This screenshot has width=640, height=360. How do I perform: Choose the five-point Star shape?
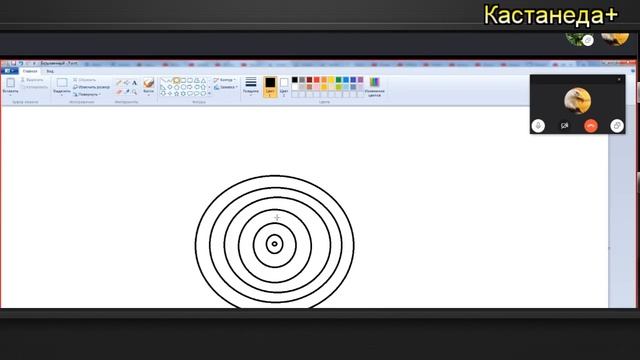coord(177,93)
